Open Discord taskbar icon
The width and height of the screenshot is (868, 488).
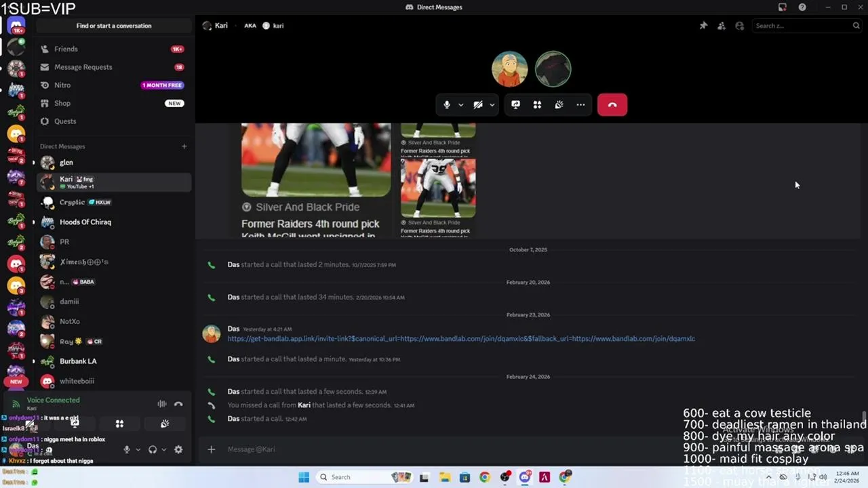tap(525, 477)
